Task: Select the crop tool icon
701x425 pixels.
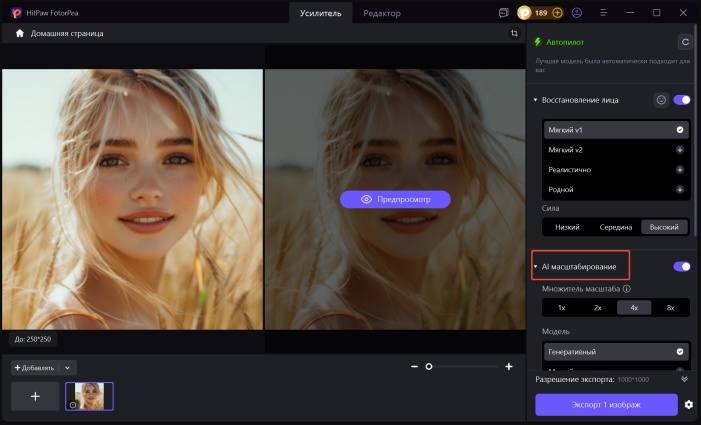Action: 514,33
